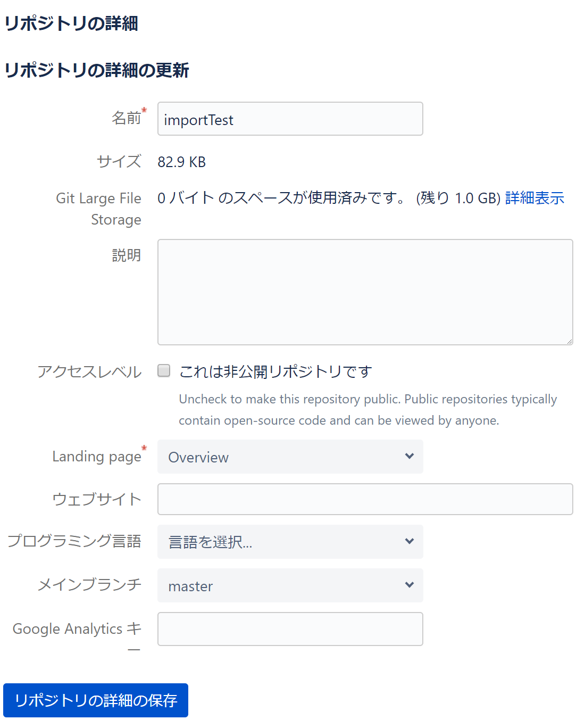
Task: Click the 説明 field label
Action: coord(126,255)
